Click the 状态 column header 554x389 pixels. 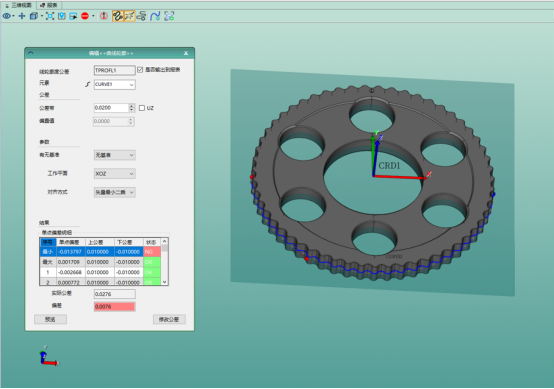click(152, 242)
